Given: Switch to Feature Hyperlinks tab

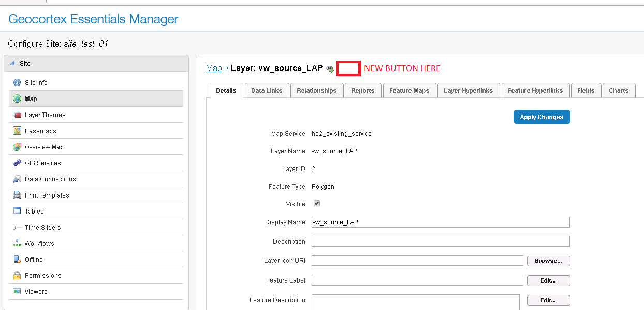Looking at the screenshot, I should 535,90.
